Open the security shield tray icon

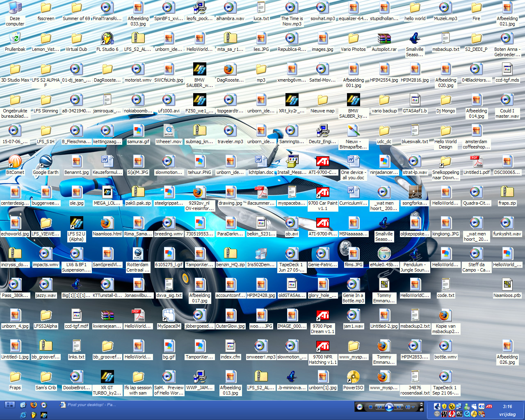(x=444, y=406)
